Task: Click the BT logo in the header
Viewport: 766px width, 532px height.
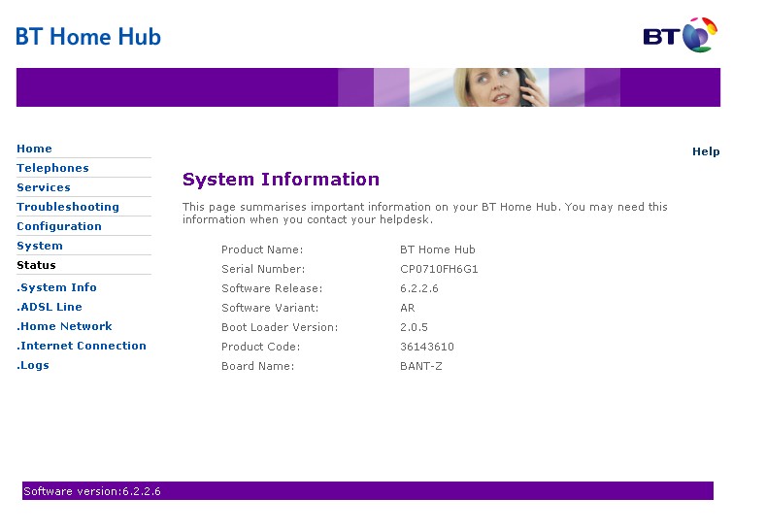Action: click(x=680, y=35)
